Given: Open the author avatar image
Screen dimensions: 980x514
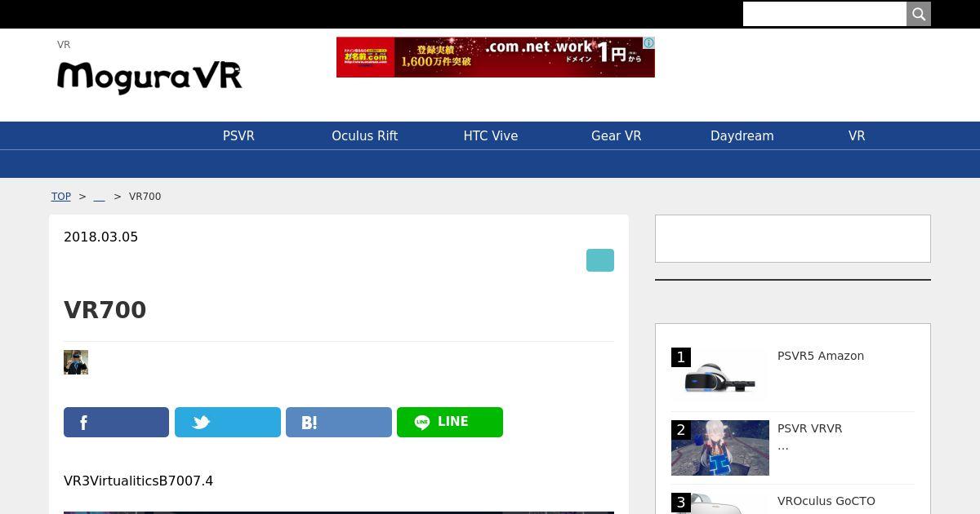Looking at the screenshot, I should coord(76,362).
